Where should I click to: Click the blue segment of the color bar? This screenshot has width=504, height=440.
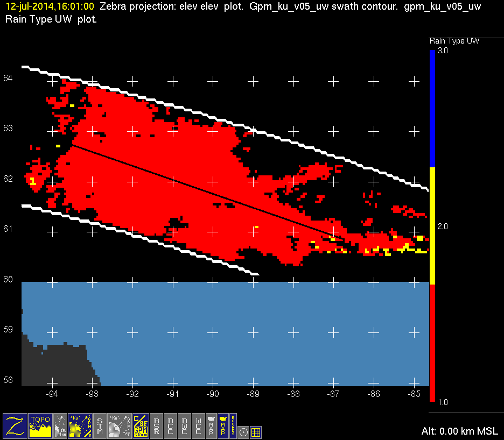tap(432, 108)
